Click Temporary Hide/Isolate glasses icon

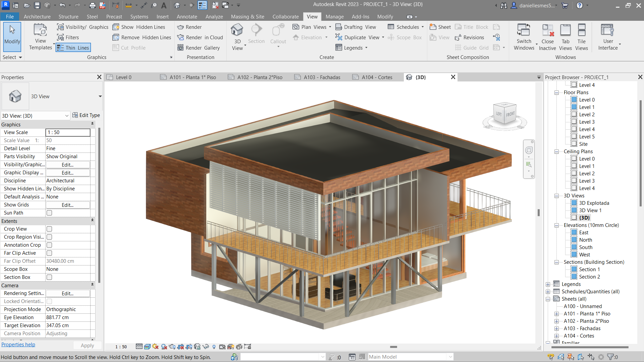pyautogui.click(x=205, y=347)
